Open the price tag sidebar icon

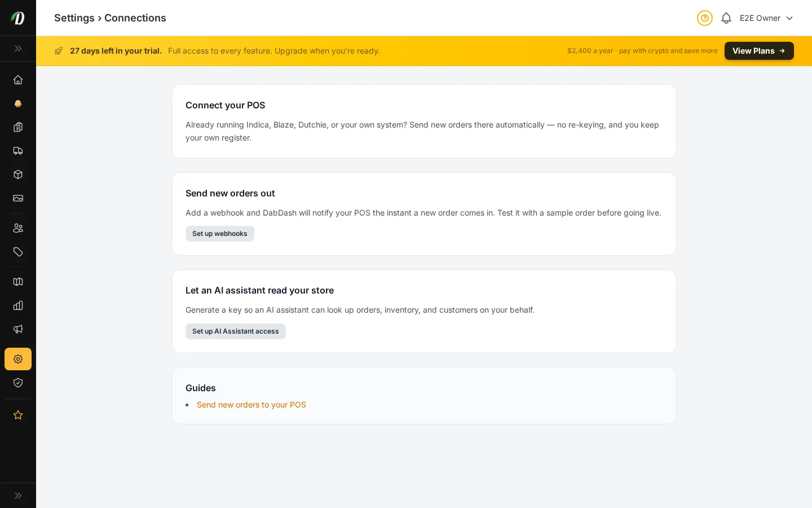point(18,252)
